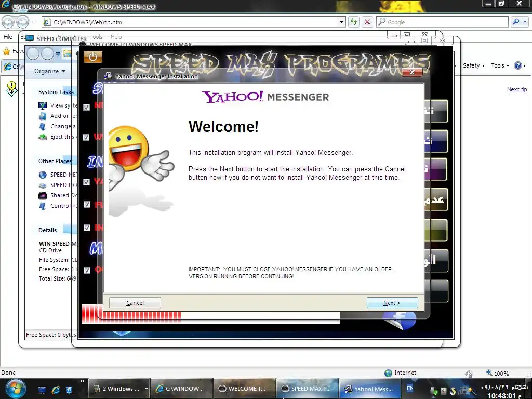532x399 pixels.
Task: Follow the Next tip link
Action: [x=517, y=89]
